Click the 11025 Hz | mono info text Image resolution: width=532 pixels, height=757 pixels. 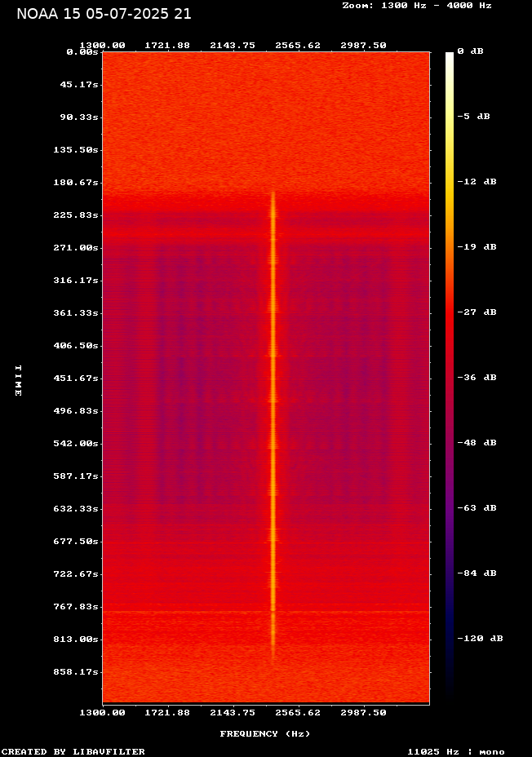(x=456, y=751)
